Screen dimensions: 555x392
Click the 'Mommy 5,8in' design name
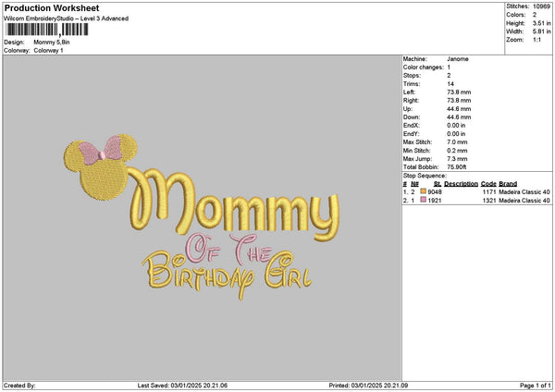click(52, 43)
